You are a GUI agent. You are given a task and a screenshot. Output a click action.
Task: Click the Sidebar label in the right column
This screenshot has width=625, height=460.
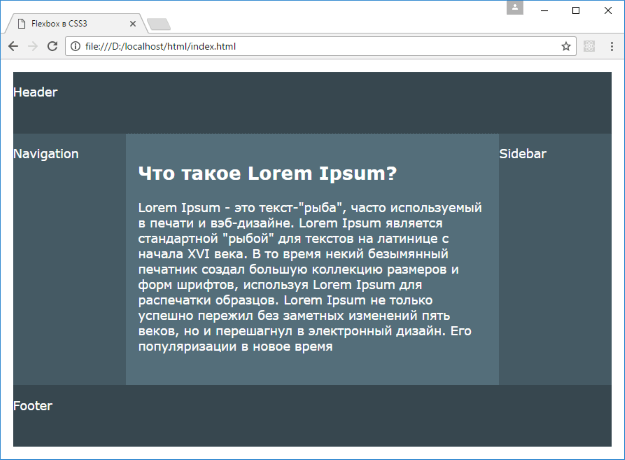coord(523,154)
